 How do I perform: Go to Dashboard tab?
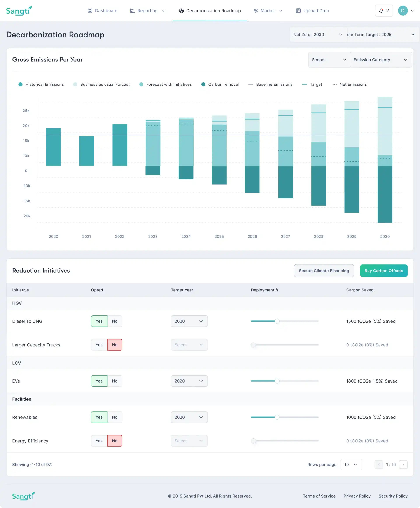coord(103,11)
